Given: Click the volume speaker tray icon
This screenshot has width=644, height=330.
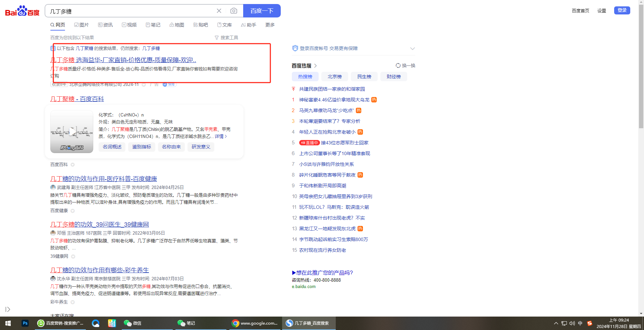Looking at the screenshot, I should coord(572,323).
